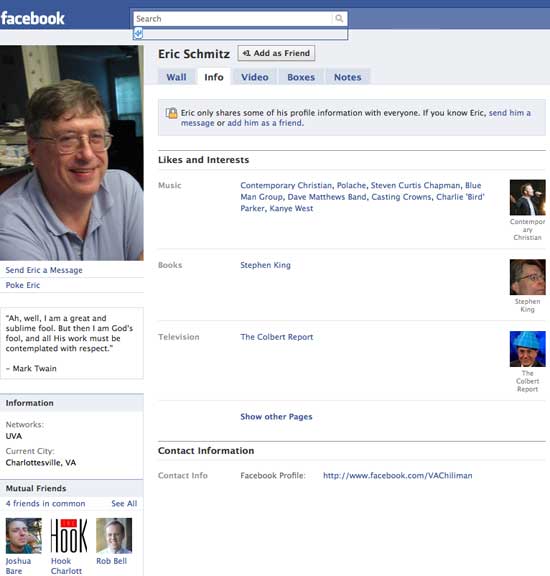Open the Boxes tab
Screen dimensions: 550x576
(301, 77)
